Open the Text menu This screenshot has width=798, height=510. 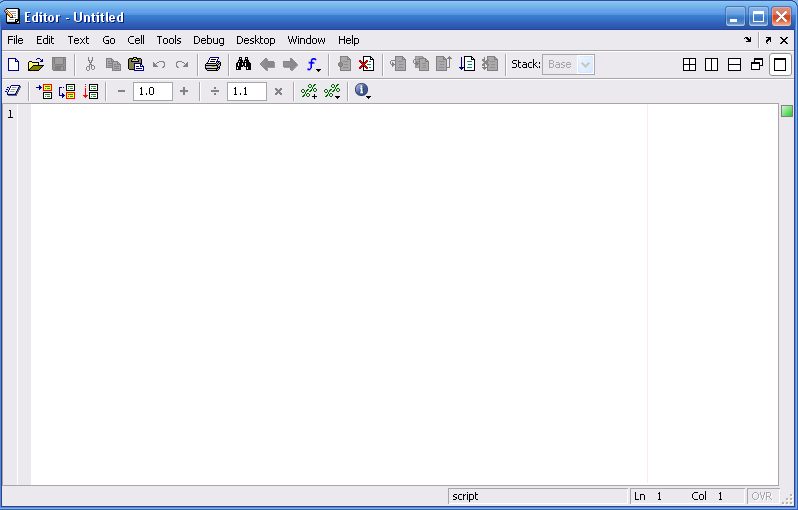78,40
